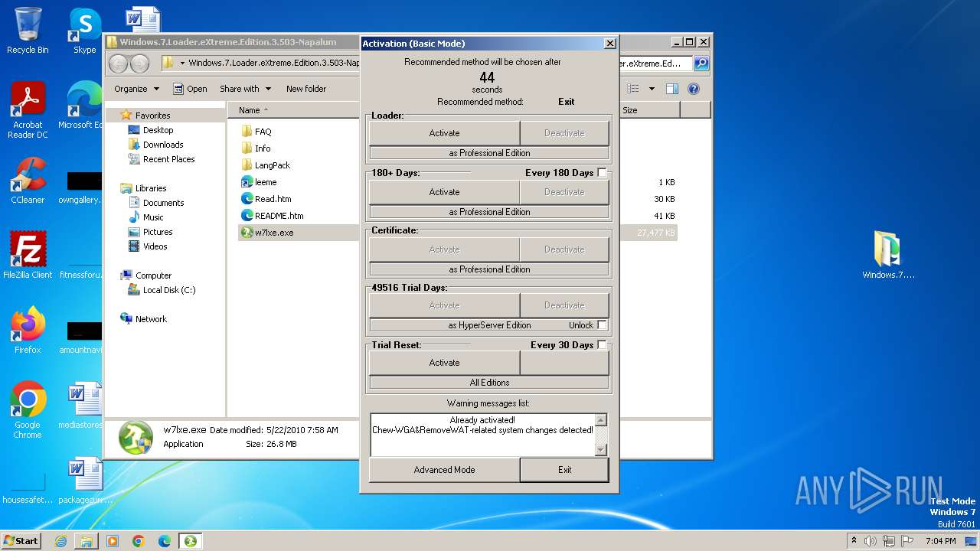Open Google Chrome desktop shortcut
Image resolution: width=980 pixels, height=551 pixels.
[x=28, y=406]
